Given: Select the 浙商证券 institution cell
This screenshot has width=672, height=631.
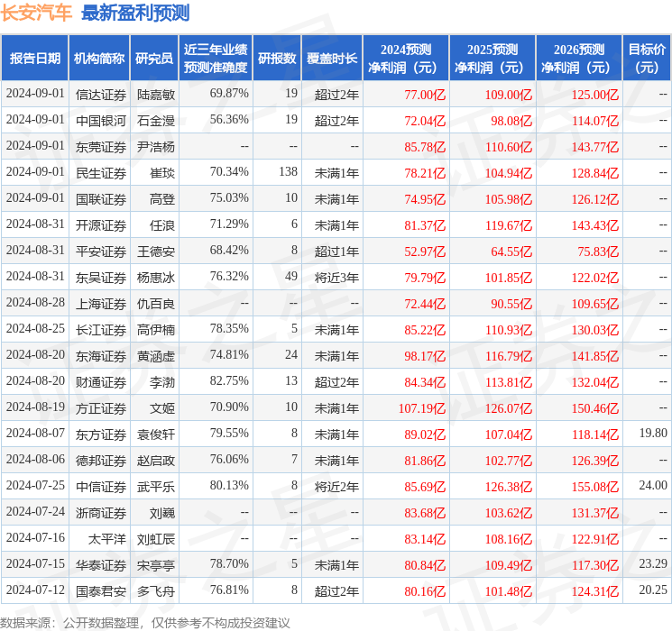Looking at the screenshot, I should pyautogui.click(x=101, y=512).
